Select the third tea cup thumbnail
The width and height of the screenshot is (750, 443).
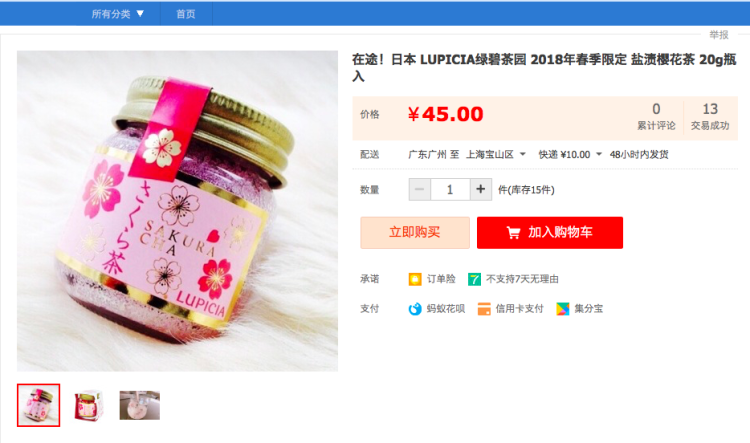click(140, 405)
